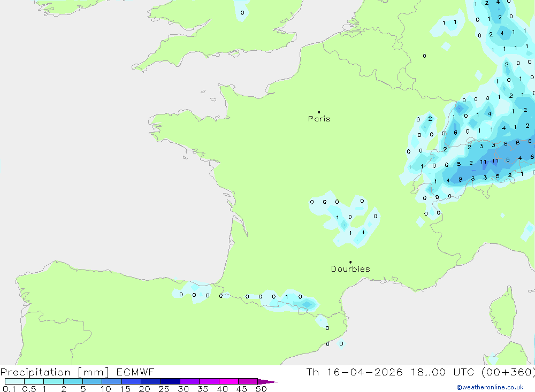This screenshot has width=535, height=392.
Task: Click the forecast date 16-04-2026 text
Action: pos(362,372)
